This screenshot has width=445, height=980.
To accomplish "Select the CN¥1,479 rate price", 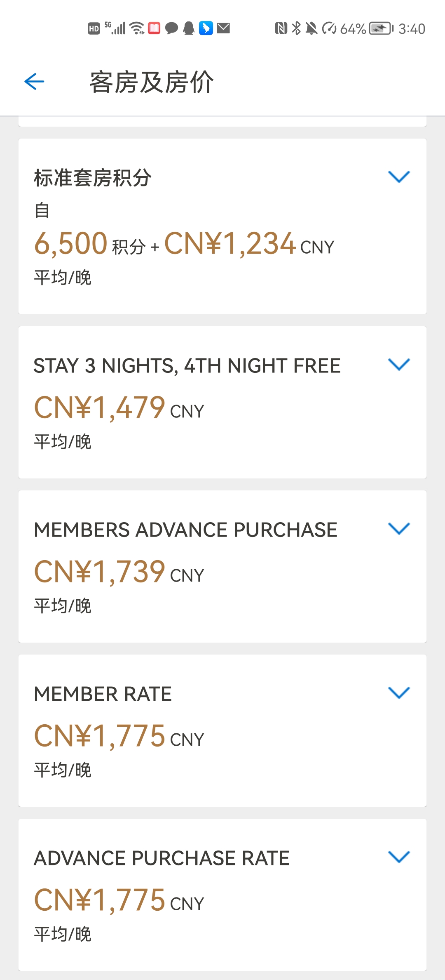I will pos(119,408).
